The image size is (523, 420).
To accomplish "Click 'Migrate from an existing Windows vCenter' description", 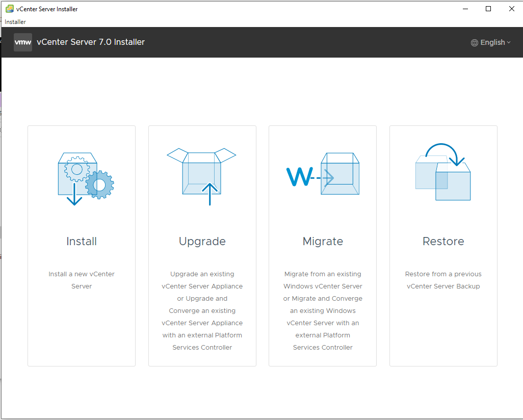I will (323, 311).
